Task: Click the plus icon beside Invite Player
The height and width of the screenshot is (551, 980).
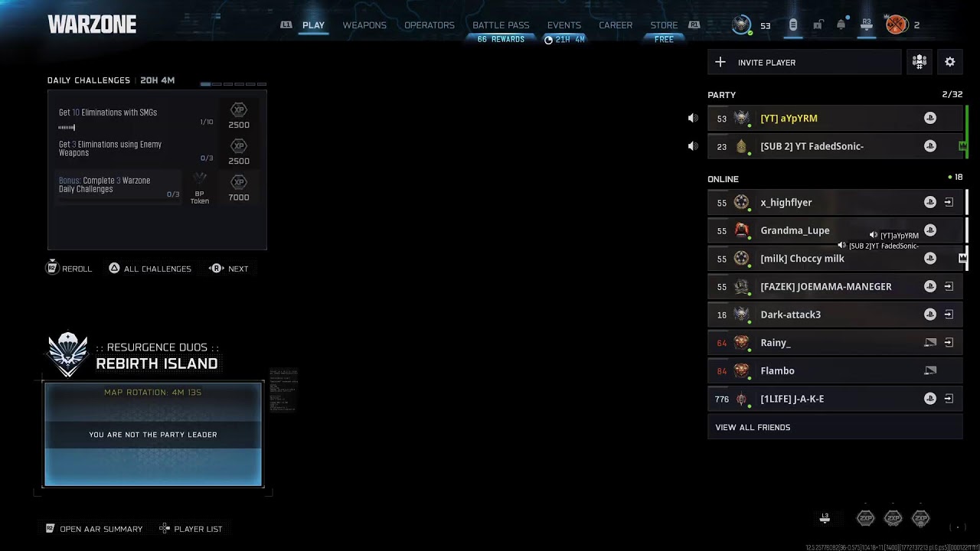Action: click(720, 62)
